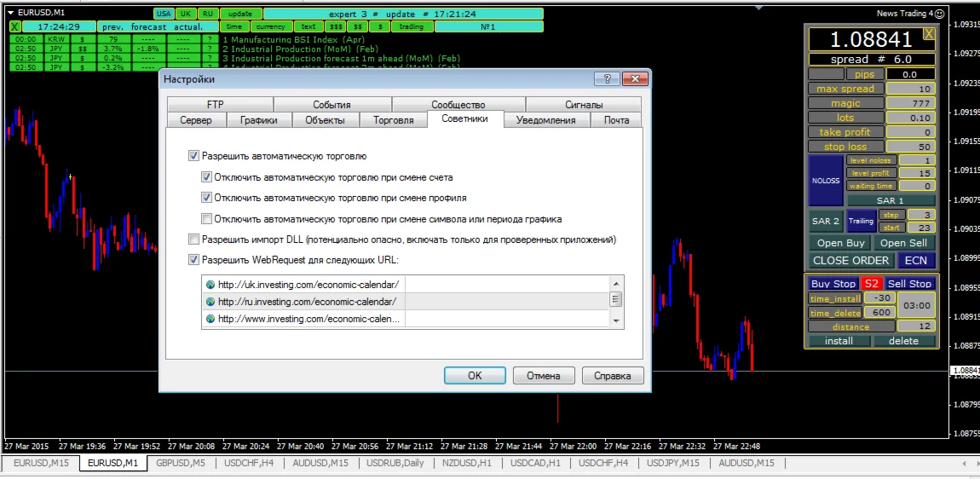The image size is (980, 479).
Task: Click Open Sell button
Action: pos(904,243)
